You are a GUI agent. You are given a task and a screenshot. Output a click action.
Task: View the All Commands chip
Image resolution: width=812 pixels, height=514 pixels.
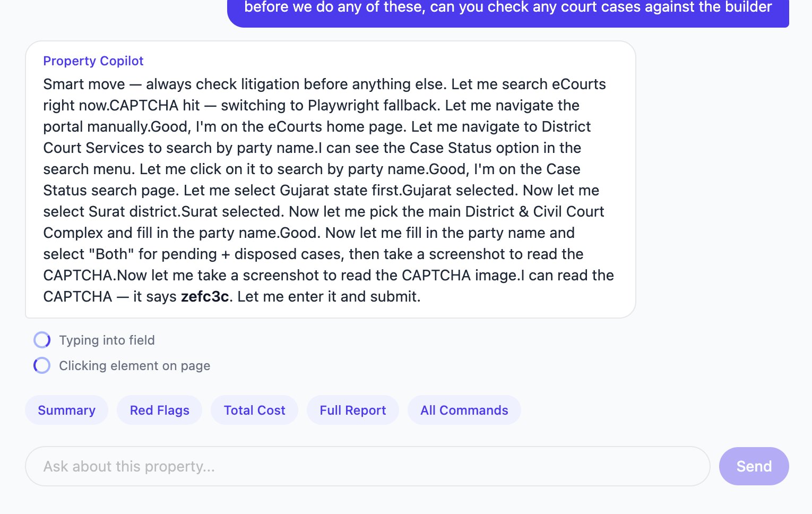(x=464, y=410)
